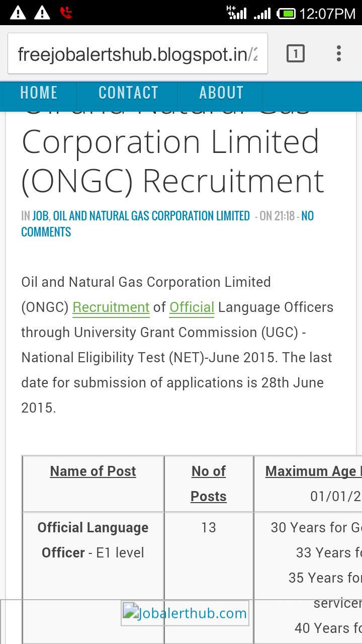Screen dimensions: 362x644
Task: Open the CONTACT navigation item
Action: (129, 93)
